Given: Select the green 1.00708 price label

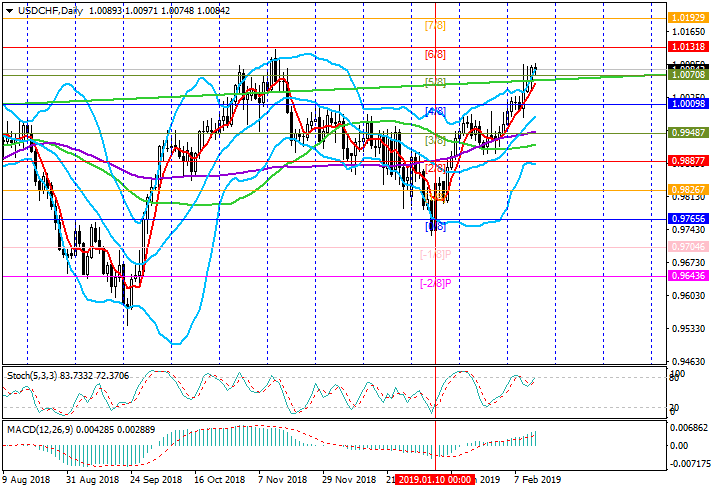Looking at the screenshot, I should [x=689, y=75].
